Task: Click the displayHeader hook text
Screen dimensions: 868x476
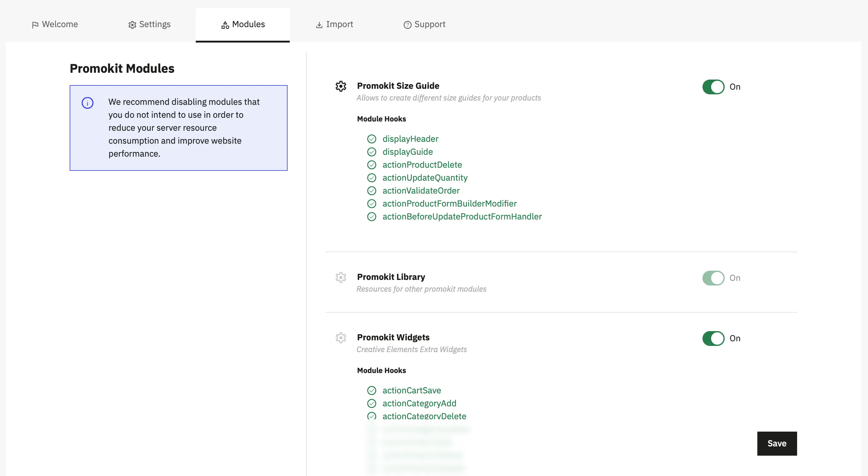Action: pyautogui.click(x=410, y=139)
